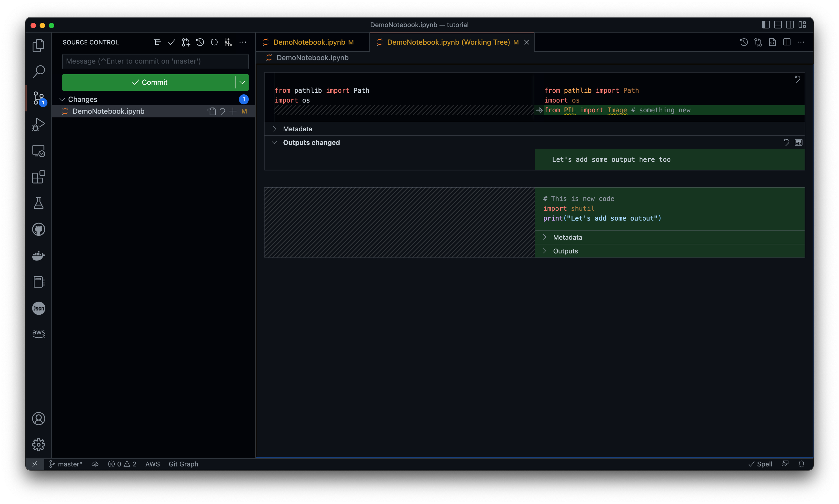
Task: Open remote window indicator in status bar
Action: 35,464
